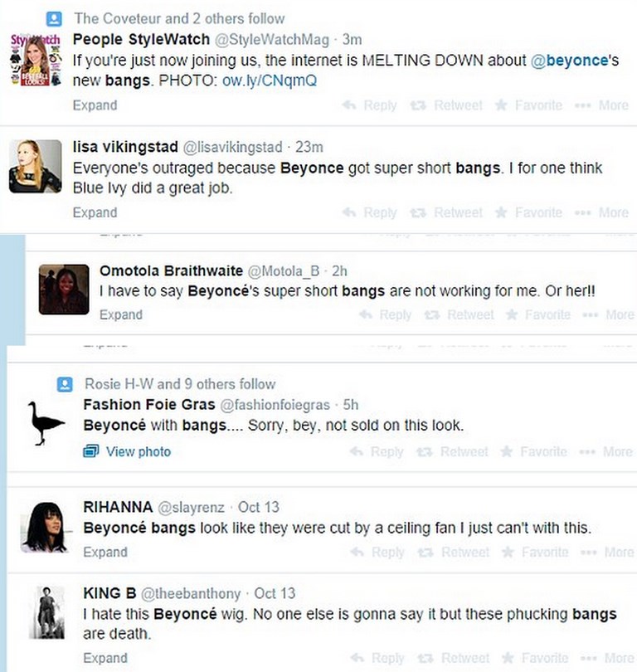
Task: Favorite lisa vikingstad's tweet
Action: click(x=528, y=212)
